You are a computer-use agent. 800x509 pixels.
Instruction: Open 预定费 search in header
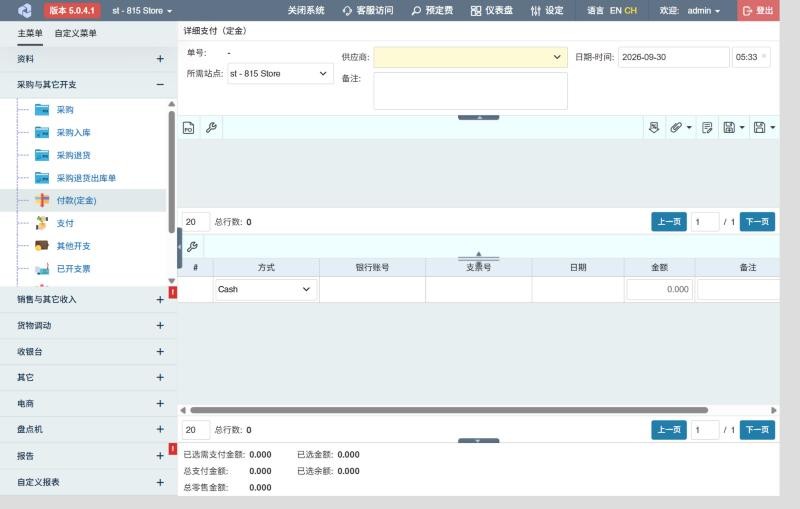[432, 10]
